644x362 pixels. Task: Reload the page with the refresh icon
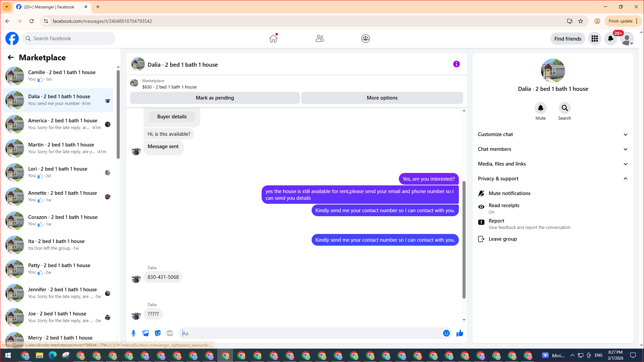tap(32, 21)
